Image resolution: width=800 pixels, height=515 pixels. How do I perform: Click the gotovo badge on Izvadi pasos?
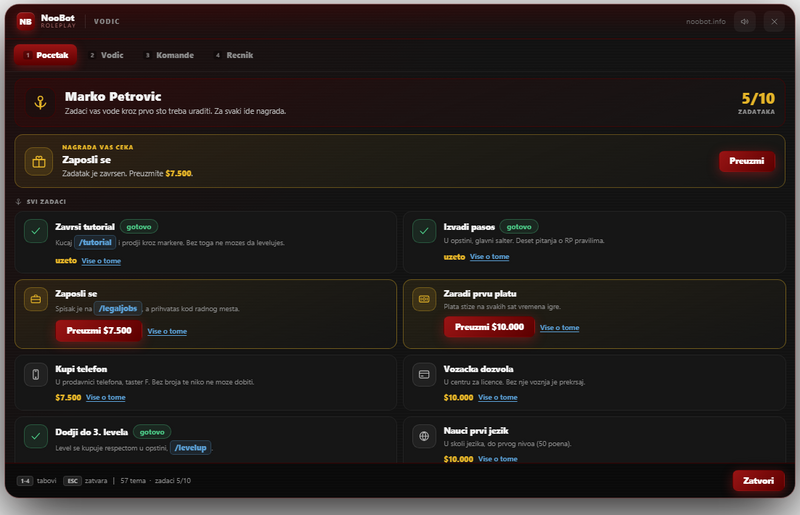click(519, 227)
